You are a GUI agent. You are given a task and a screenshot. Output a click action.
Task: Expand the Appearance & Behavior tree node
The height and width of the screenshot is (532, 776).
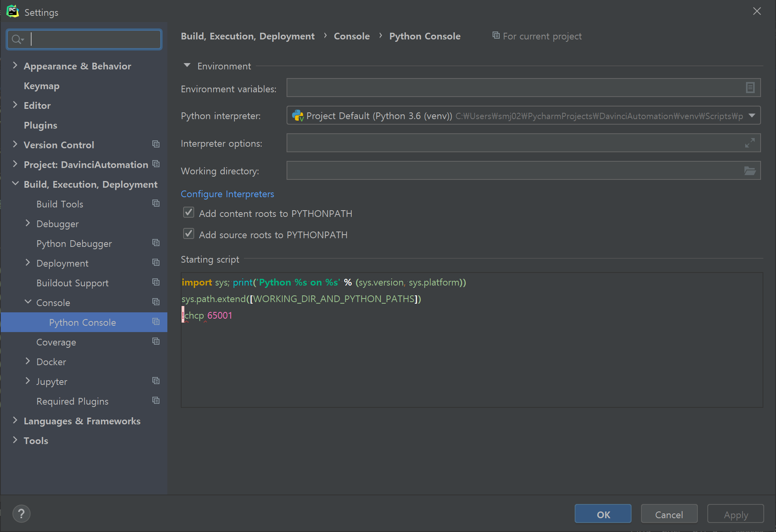(x=15, y=65)
